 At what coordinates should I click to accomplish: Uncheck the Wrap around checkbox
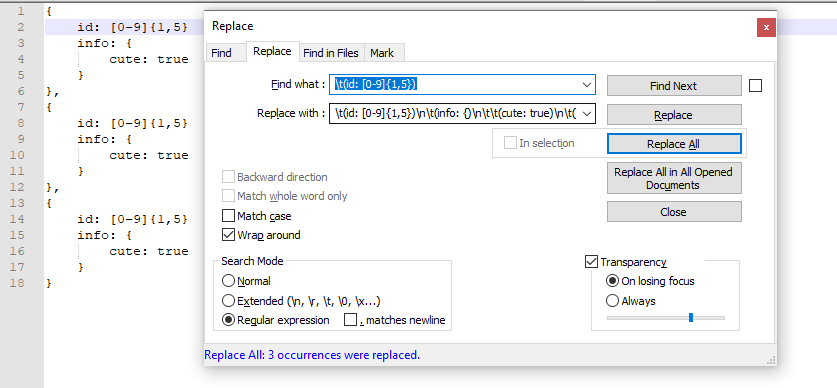tap(228, 235)
